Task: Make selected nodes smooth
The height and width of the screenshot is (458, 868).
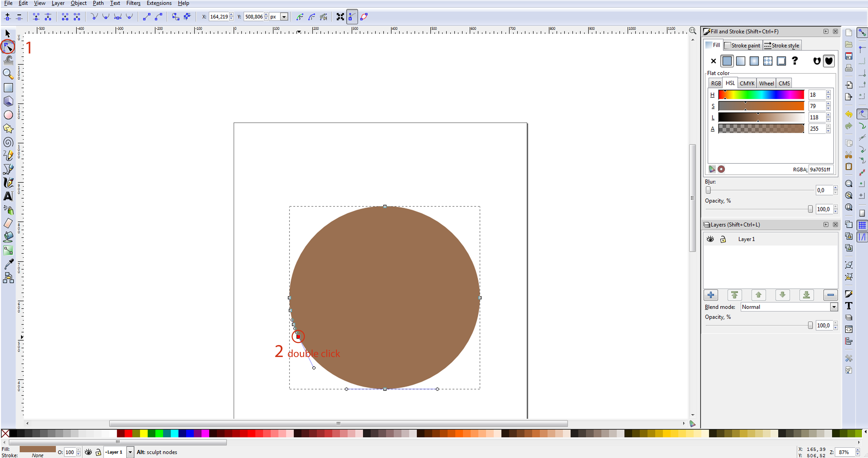Action: point(106,17)
